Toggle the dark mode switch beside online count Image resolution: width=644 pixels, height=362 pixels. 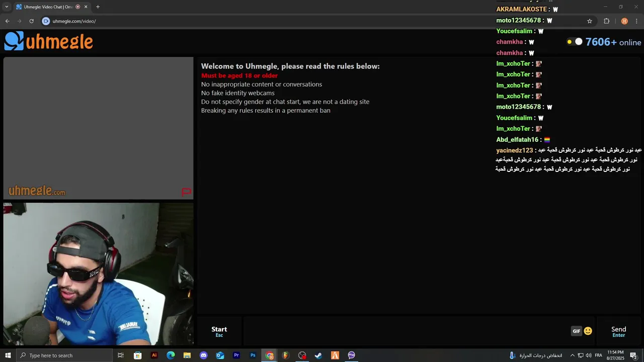tap(574, 42)
